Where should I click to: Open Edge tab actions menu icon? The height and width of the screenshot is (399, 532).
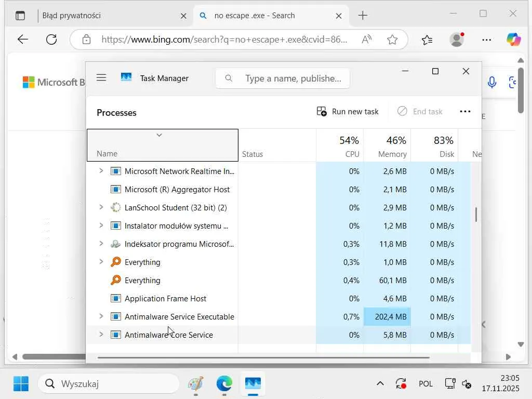click(20, 16)
